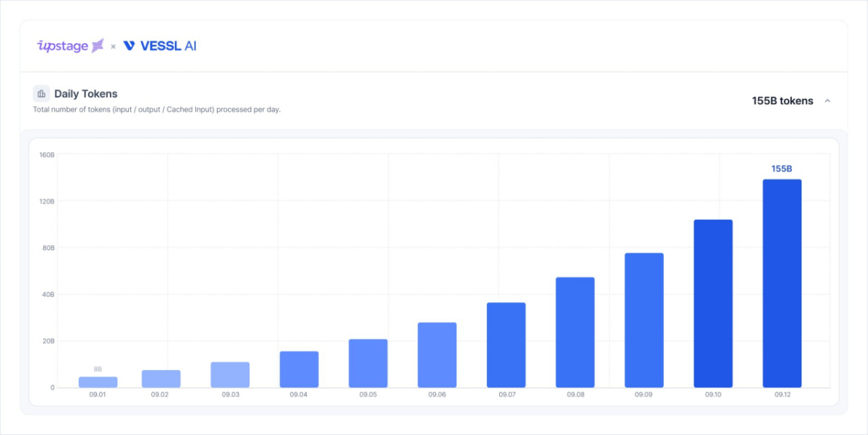Click the "160B" y-axis label

coord(47,155)
